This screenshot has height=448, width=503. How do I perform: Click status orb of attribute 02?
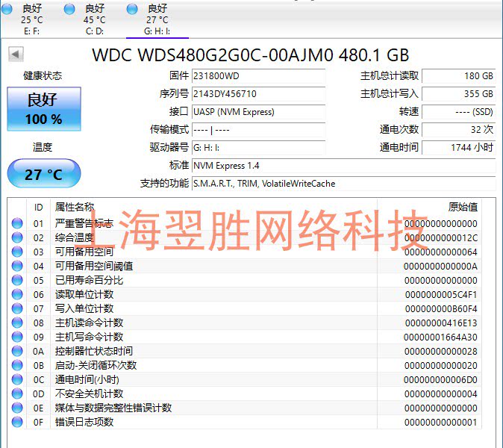point(17,237)
